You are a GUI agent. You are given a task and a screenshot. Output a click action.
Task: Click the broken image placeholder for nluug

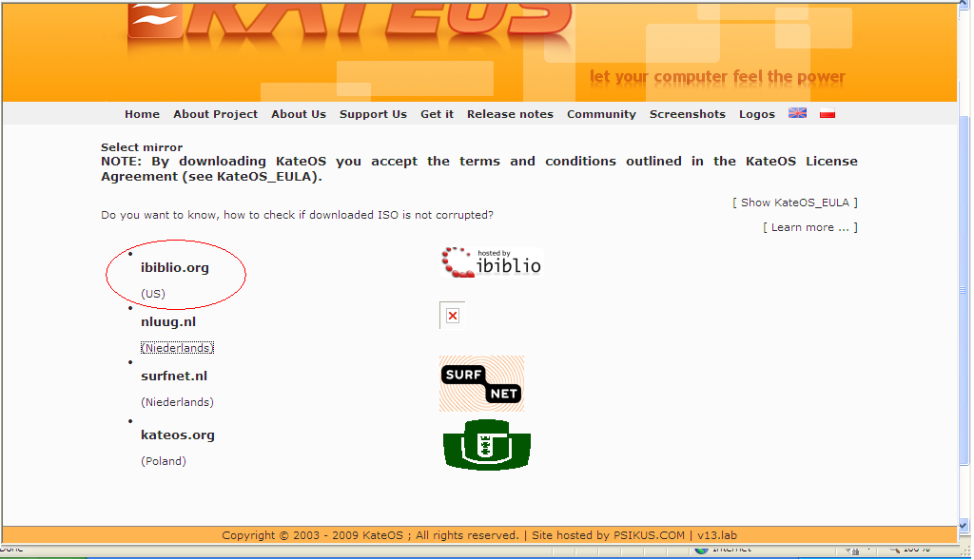tap(452, 316)
